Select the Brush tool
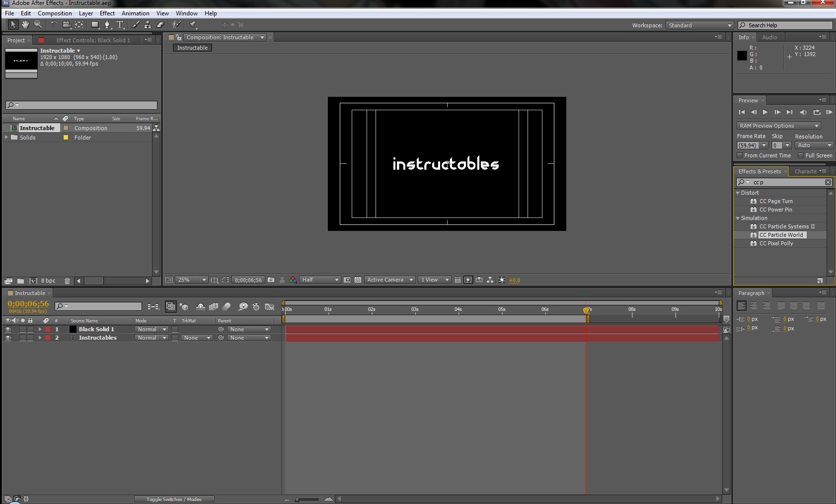Screen dimensions: 836x504 tap(136, 24)
